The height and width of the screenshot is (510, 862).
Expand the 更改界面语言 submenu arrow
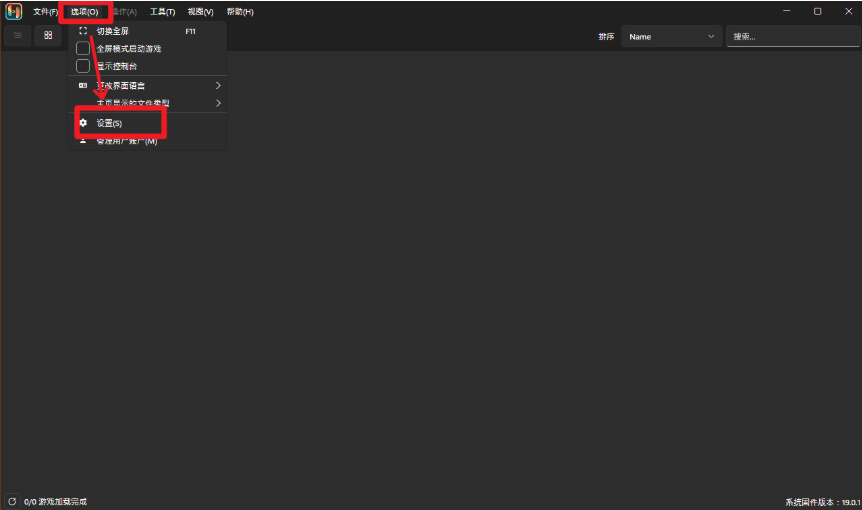218,85
